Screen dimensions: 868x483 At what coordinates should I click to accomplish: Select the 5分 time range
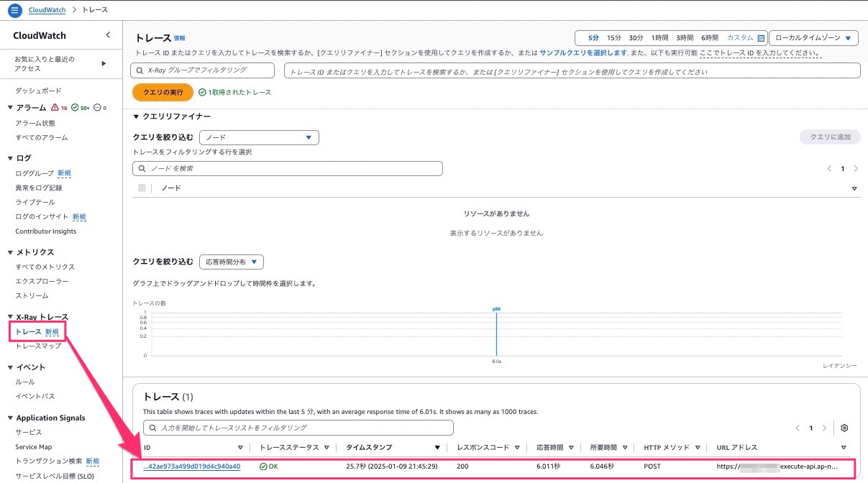593,38
